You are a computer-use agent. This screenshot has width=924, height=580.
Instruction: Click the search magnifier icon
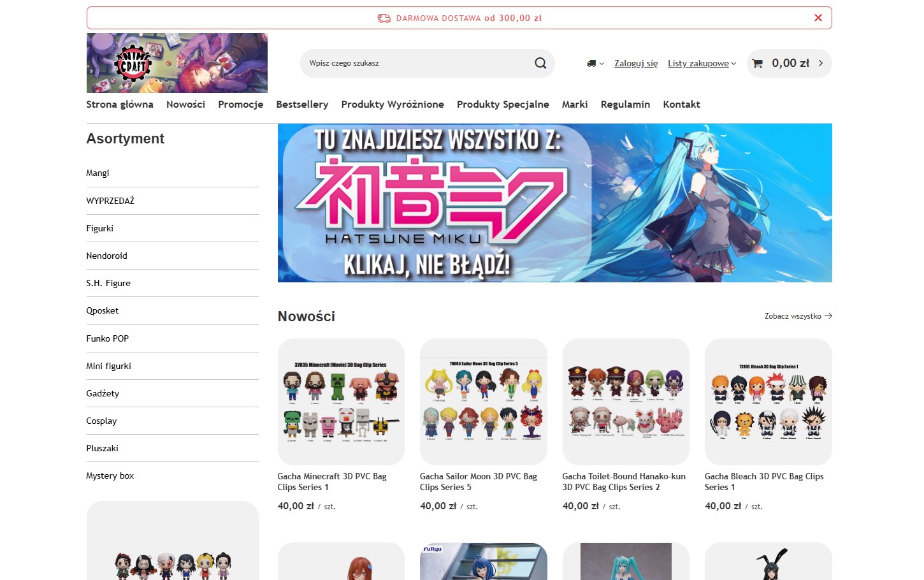pyautogui.click(x=540, y=63)
